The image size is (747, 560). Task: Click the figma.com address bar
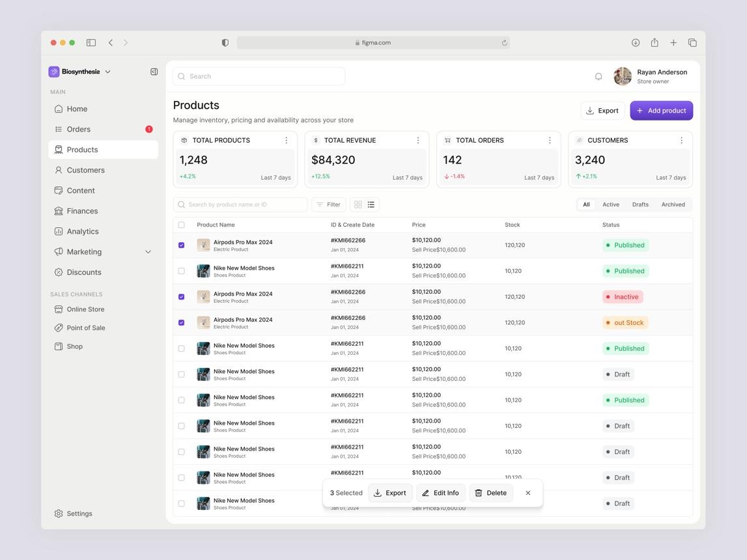coord(373,42)
